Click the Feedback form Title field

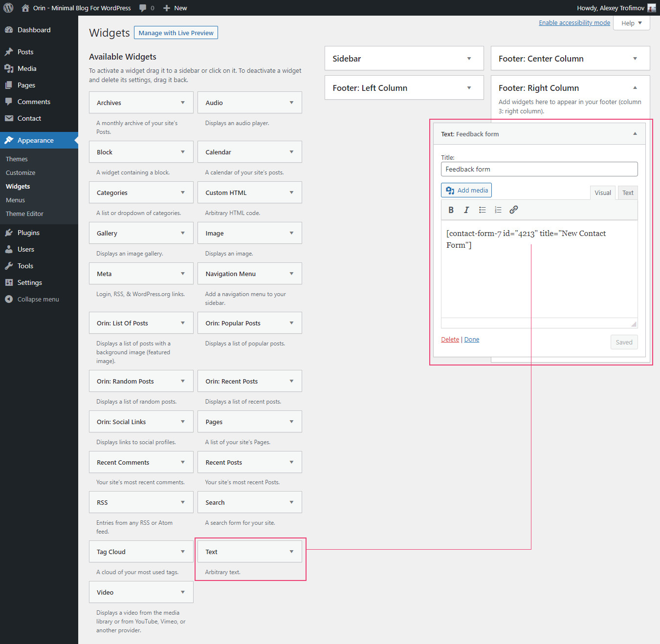click(x=539, y=169)
